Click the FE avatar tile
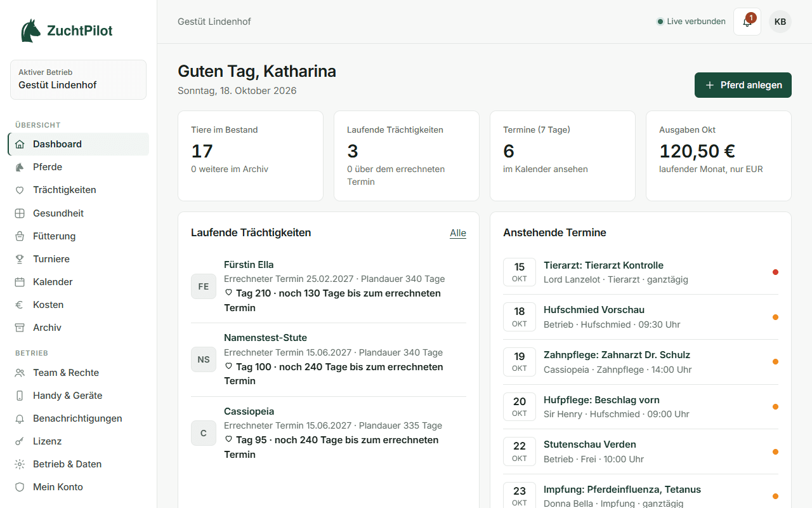Screen dimensions: 812x508 (204, 286)
